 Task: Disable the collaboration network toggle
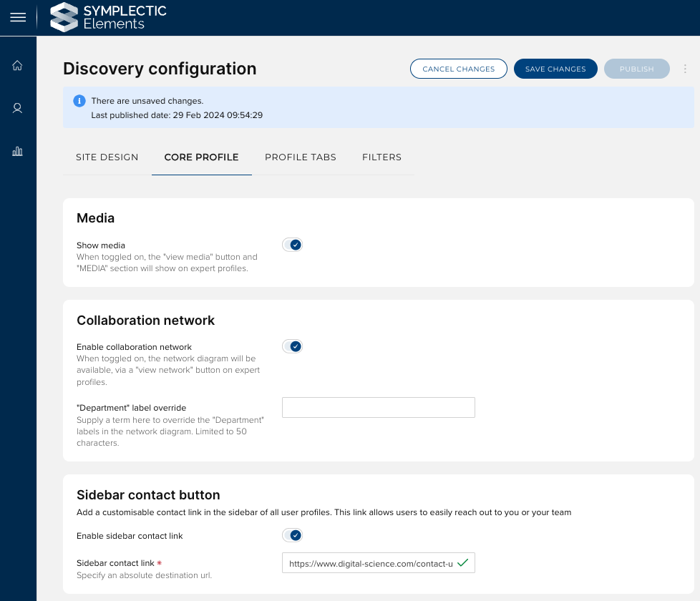coord(292,346)
